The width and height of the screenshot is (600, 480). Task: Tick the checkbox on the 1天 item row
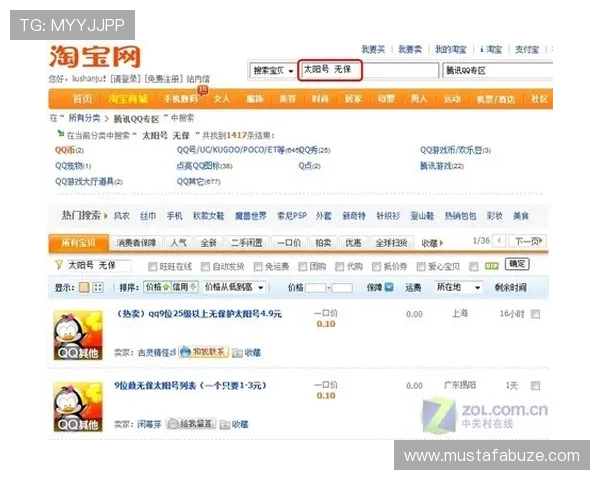coord(535,385)
